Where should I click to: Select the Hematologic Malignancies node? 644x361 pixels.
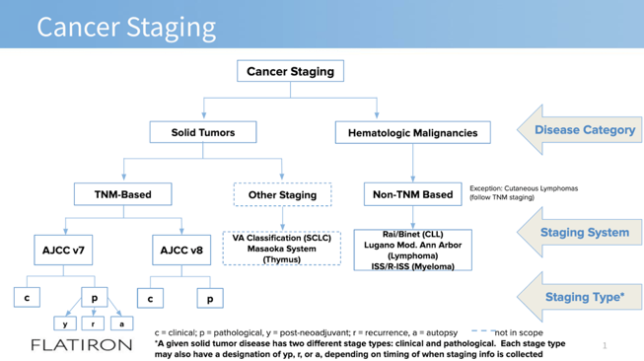[x=413, y=132]
